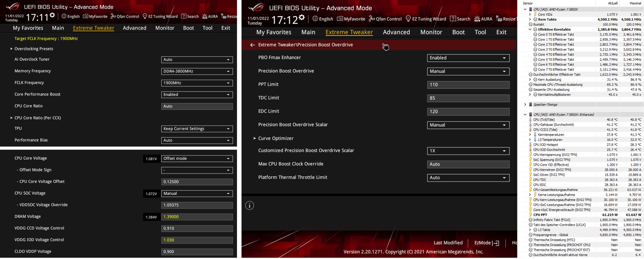
Task: Open the TPU Keep Current Settings dropdown
Action: coord(197,129)
